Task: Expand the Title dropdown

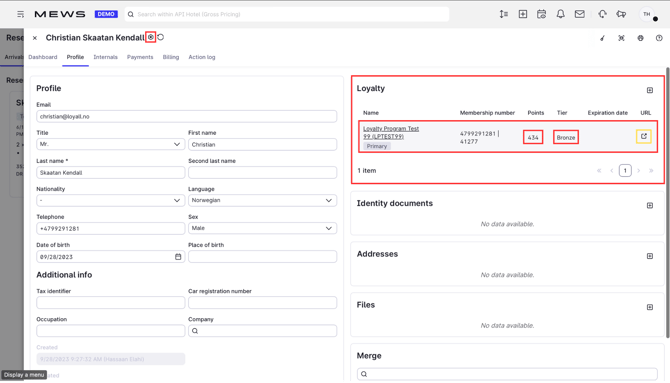Action: point(111,144)
